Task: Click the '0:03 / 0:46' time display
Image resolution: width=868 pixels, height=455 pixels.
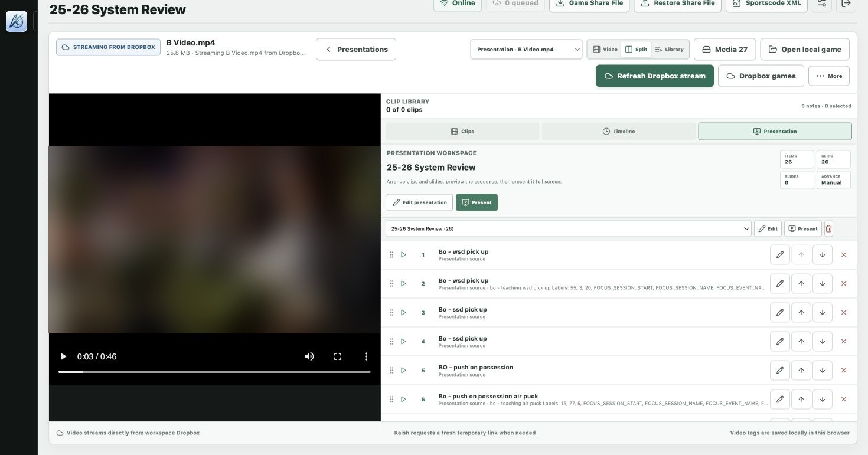Action: (97, 356)
